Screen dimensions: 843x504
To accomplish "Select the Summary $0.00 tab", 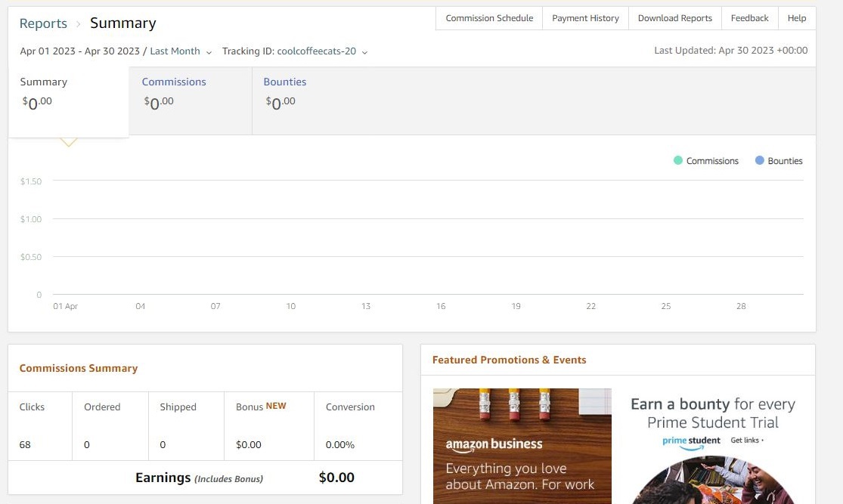I will (x=68, y=101).
